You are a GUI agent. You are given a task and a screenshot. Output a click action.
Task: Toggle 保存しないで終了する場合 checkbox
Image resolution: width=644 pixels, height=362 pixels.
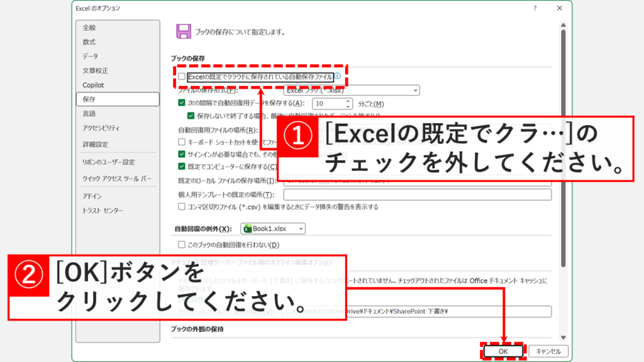click(x=191, y=116)
